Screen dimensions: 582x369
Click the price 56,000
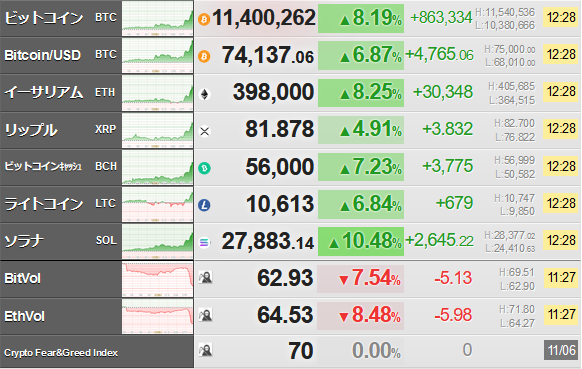point(280,167)
